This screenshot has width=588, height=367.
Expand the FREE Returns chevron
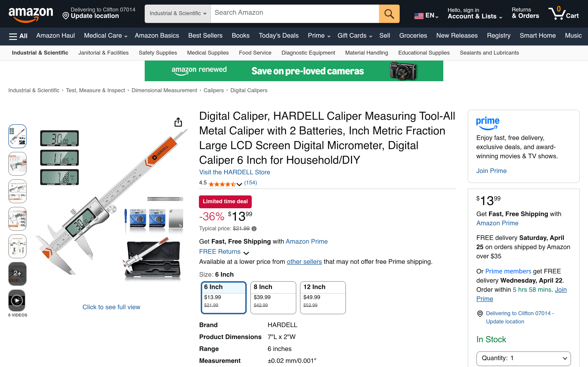tap(246, 253)
